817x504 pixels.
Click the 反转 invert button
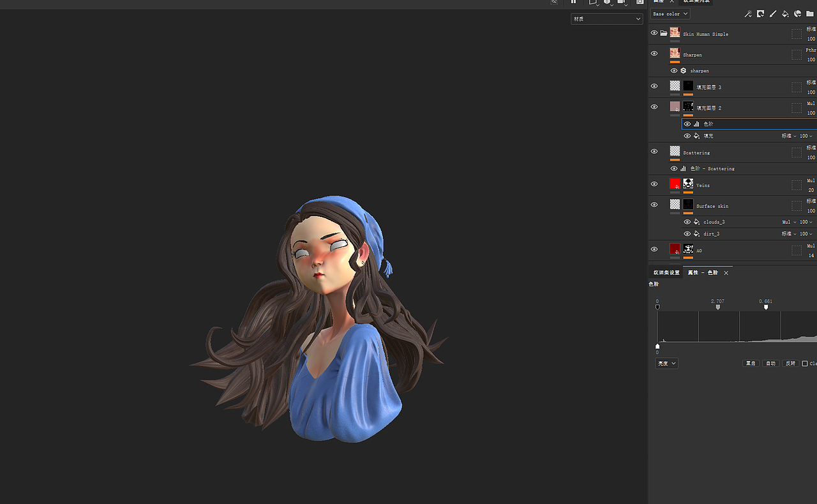791,363
